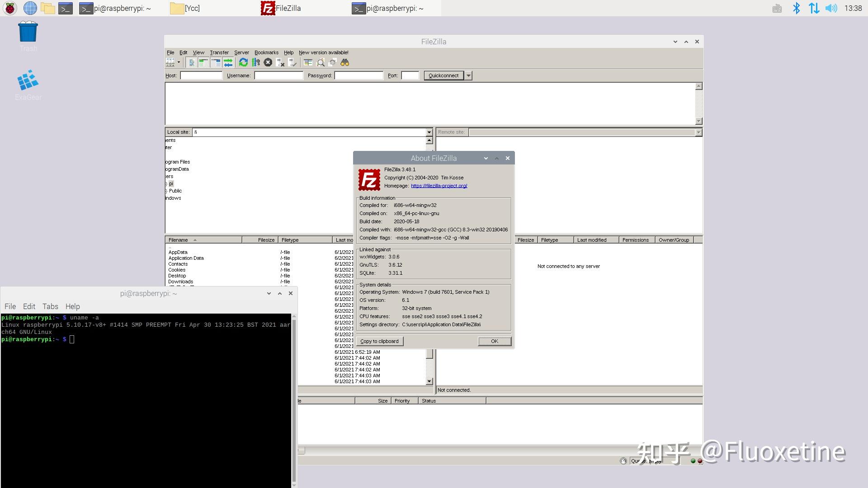Toggle message log display icon
The width and height of the screenshot is (868, 488).
pyautogui.click(x=192, y=62)
